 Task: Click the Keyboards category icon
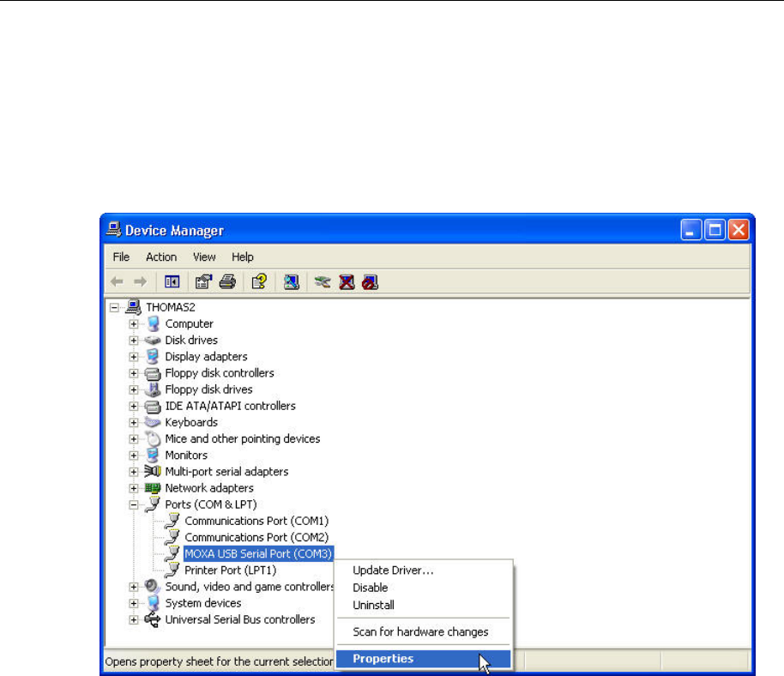pyautogui.click(x=153, y=422)
